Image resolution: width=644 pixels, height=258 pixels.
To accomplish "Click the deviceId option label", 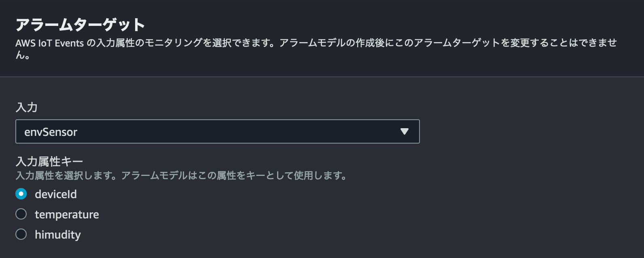I will coord(56,194).
